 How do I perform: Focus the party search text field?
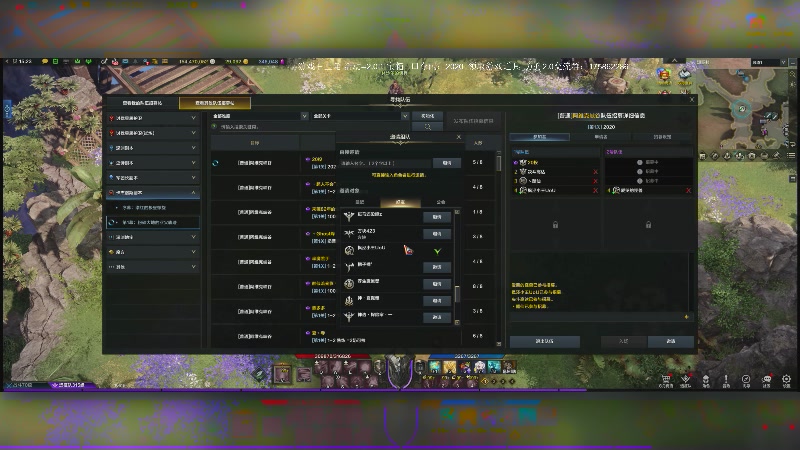tap(314, 127)
